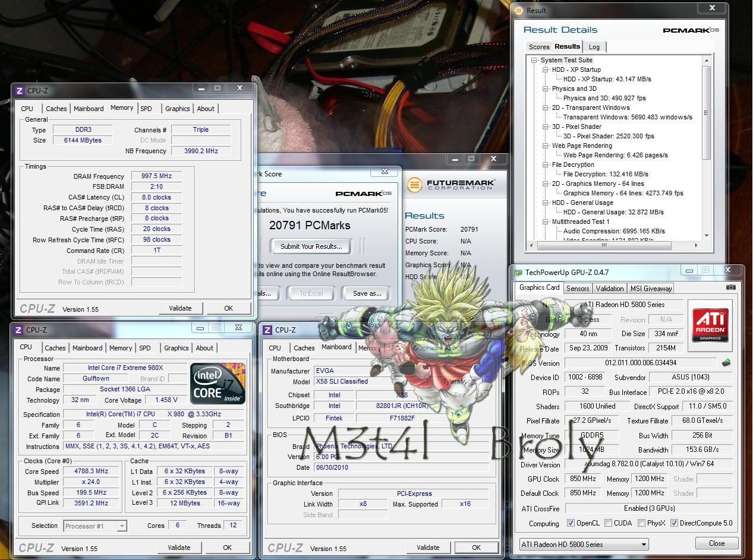Viewport: 753px width, 560px height.
Task: Click the scroll-right arrow in Result tree
Action: 697,245
